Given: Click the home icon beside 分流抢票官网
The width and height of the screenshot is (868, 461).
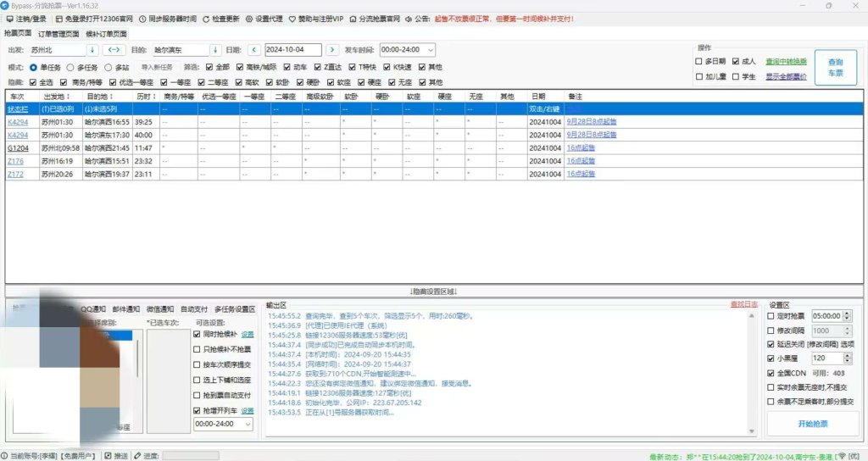Looking at the screenshot, I should tap(353, 19).
